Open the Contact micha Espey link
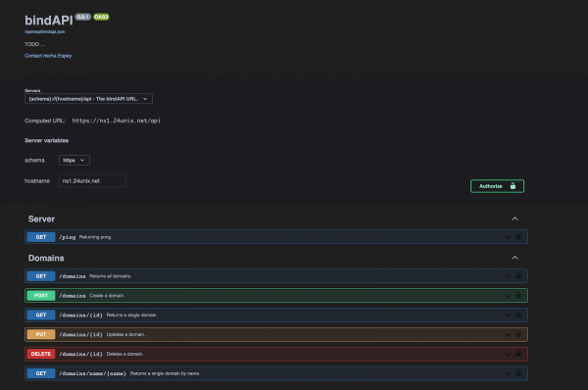This screenshot has height=390, width=588. [x=48, y=56]
